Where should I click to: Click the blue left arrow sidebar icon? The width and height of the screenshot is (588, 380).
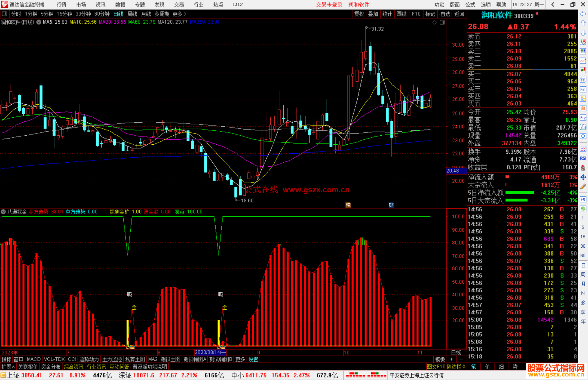point(583,14)
